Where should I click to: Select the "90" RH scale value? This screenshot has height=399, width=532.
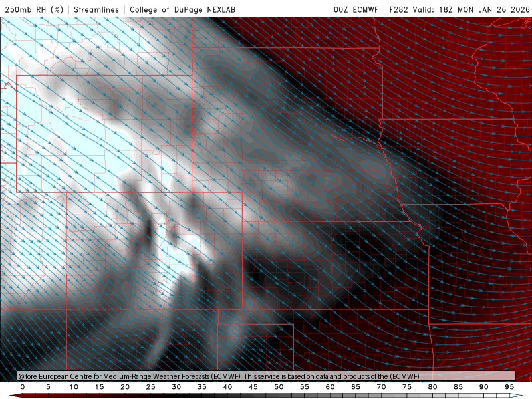point(483,387)
